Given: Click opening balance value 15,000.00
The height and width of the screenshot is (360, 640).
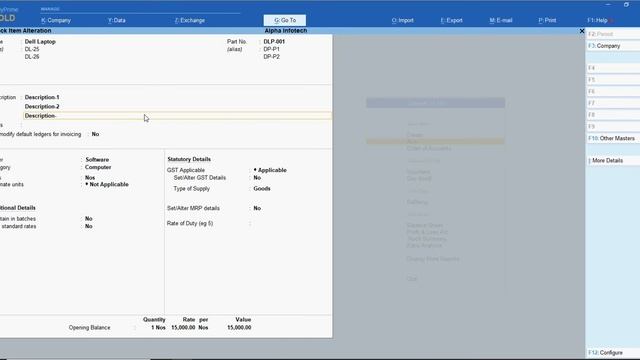Looking at the screenshot, I should click(x=239, y=328).
